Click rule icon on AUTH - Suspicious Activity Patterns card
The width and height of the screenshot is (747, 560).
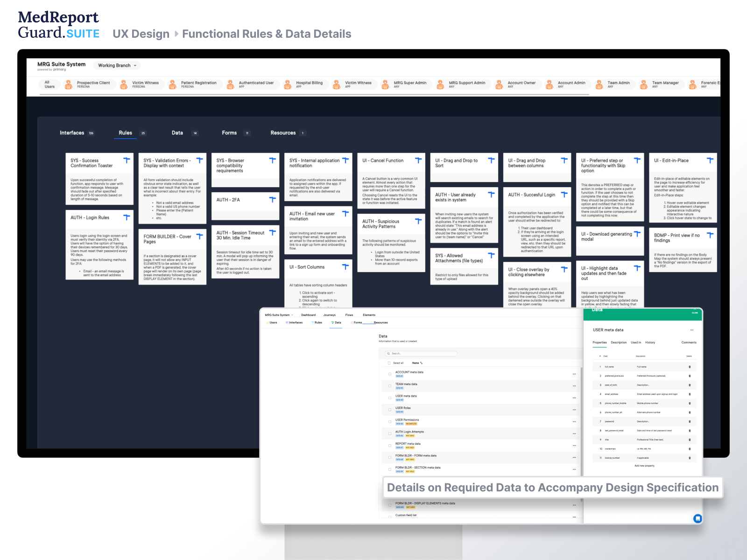click(x=418, y=221)
